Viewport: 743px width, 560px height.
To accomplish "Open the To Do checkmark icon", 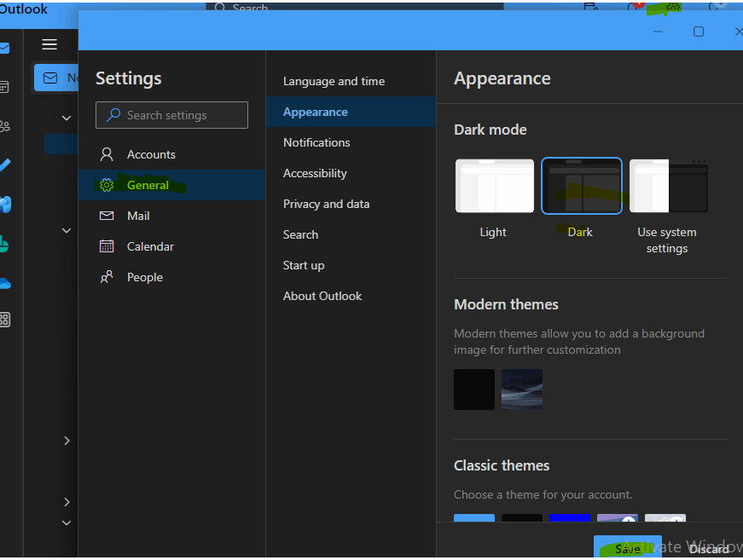I will (x=4, y=165).
